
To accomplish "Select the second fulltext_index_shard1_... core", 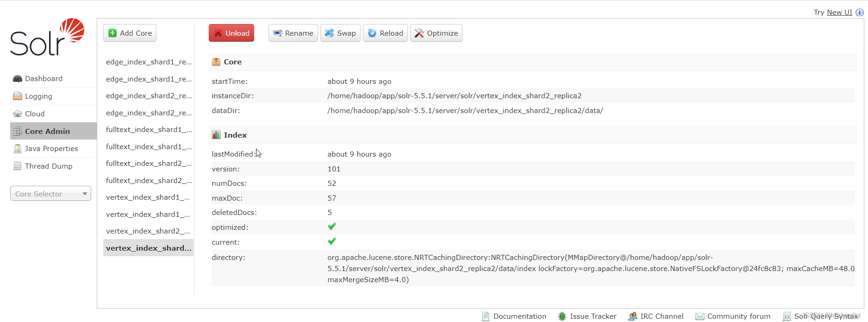I will (x=149, y=147).
